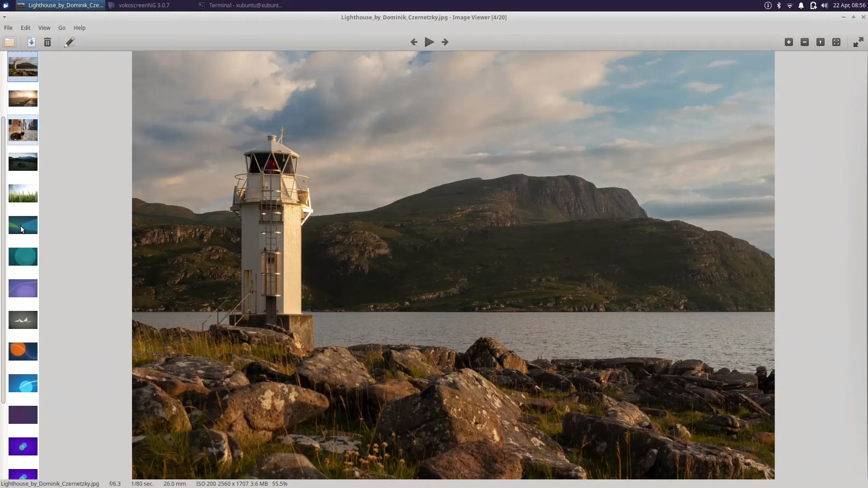Select the lighthouse thumbnail in the sidebar
The height and width of the screenshot is (488, 868).
click(23, 66)
